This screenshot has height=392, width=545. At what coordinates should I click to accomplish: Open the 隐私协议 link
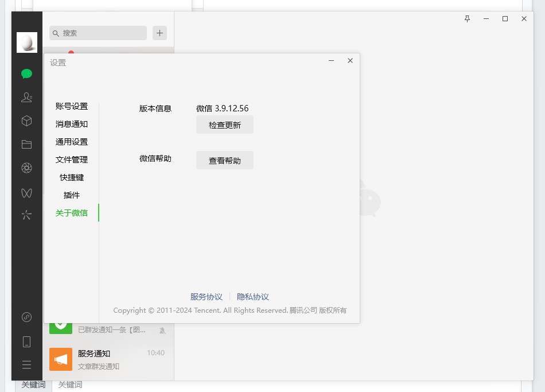(x=253, y=297)
